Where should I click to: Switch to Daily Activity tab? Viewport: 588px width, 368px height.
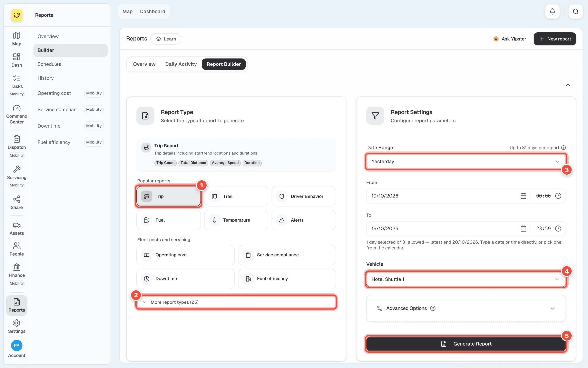pos(181,64)
